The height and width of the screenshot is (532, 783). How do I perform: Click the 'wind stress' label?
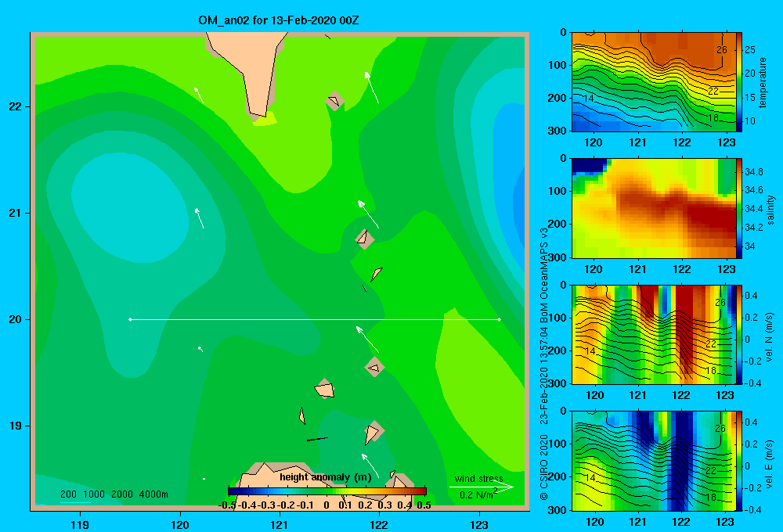478,478
